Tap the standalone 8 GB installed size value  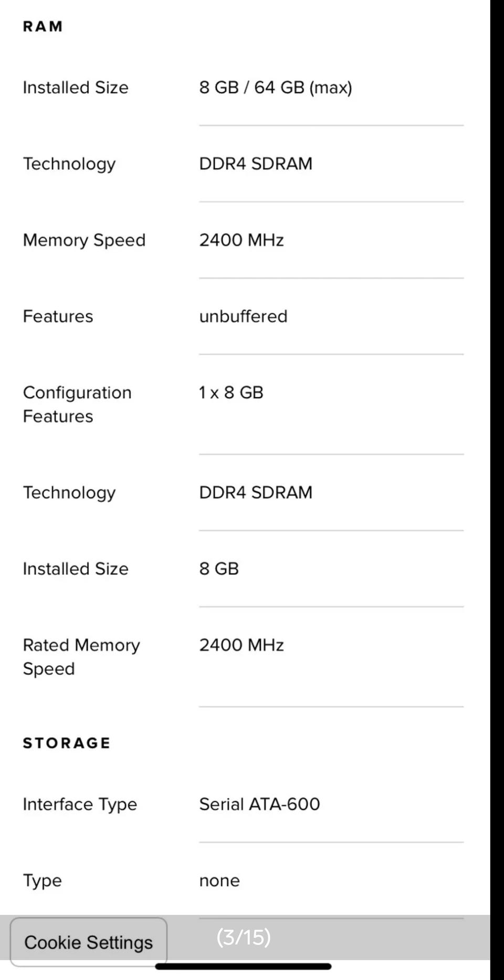click(x=219, y=568)
